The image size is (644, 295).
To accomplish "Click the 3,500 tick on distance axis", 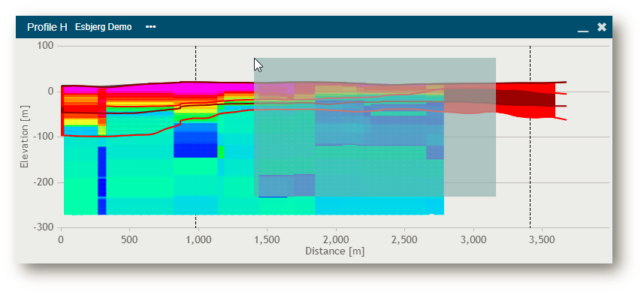I will (x=542, y=239).
